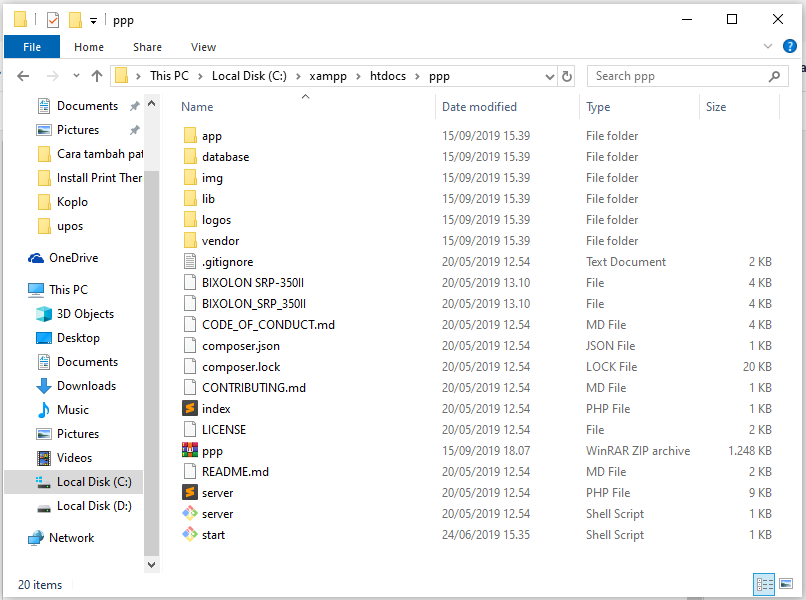This screenshot has height=600, width=806.
Task: Open the recent locations dropdown beside forward arrow
Action: tap(76, 75)
